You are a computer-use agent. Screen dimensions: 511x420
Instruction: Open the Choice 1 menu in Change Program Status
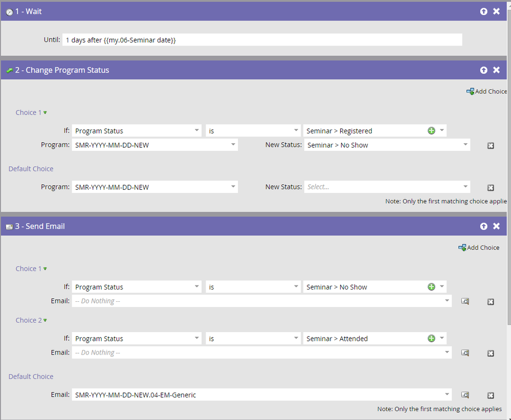pyautogui.click(x=46, y=113)
